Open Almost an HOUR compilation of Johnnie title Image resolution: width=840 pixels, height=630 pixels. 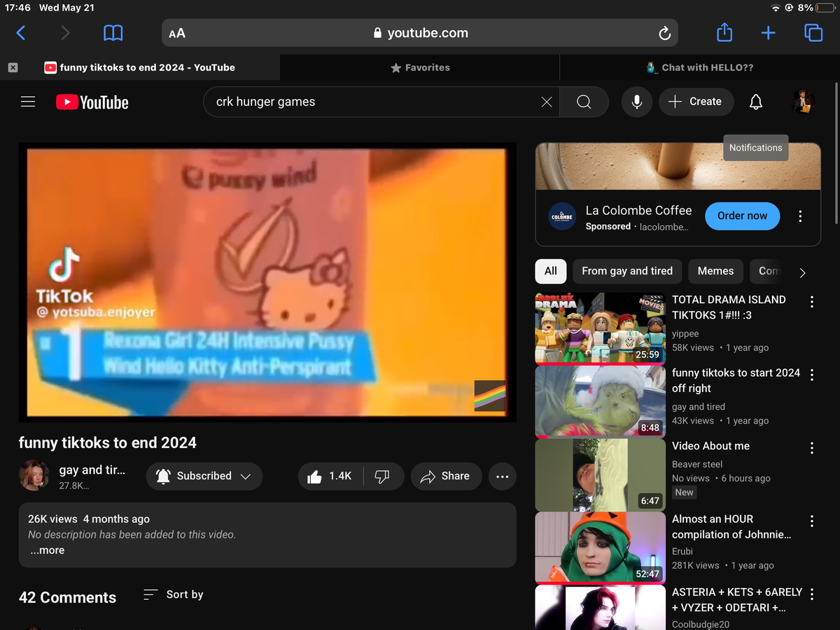[731, 526]
